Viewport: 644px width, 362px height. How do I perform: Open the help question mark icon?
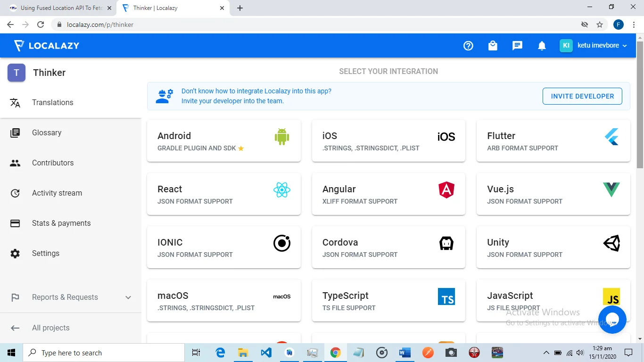468,46
